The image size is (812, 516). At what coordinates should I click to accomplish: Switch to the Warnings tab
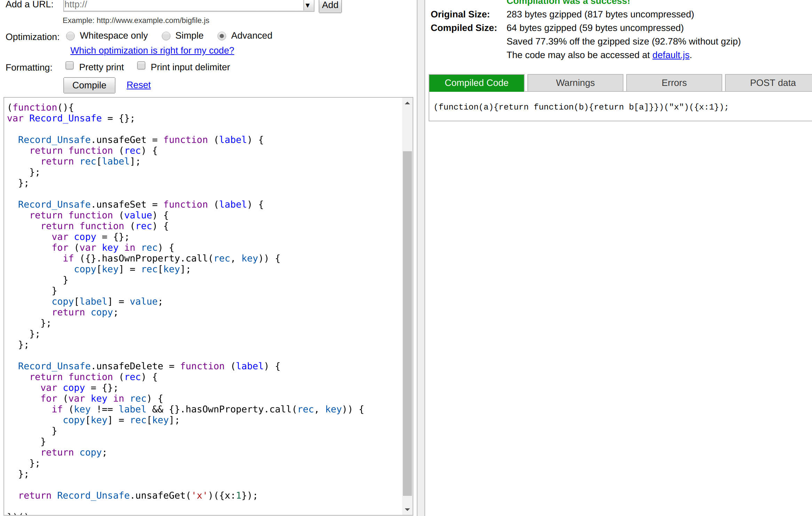575,83
